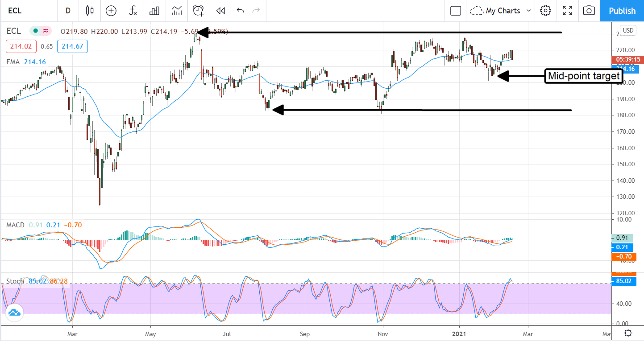The image size is (644, 341).
Task: Click the cloud save icon beside My Charts
Action: point(477,11)
